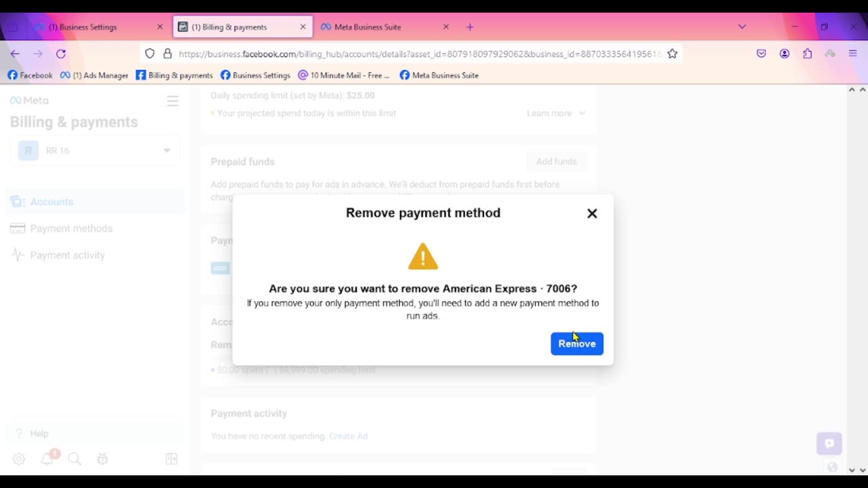Open the Business Settings bookmark
This screenshot has width=868, height=488.
pos(256,75)
